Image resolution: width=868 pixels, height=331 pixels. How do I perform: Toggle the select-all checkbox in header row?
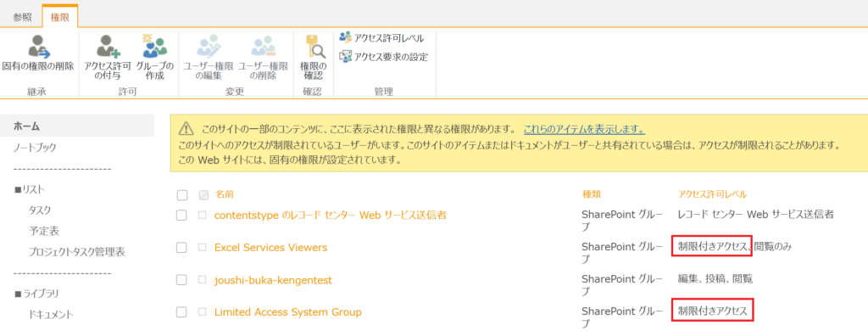182,195
